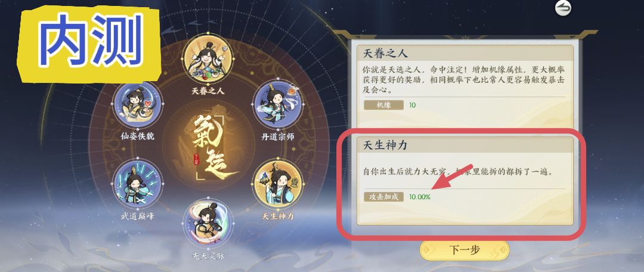Image resolution: width=644 pixels, height=272 pixels.
Task: Click the 攻击加成 attribute tag
Action: click(x=383, y=197)
